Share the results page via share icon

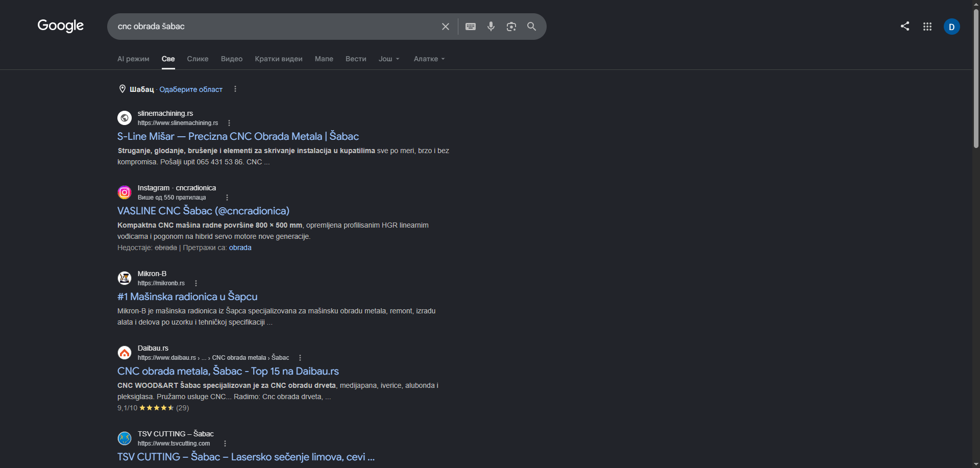[905, 26]
